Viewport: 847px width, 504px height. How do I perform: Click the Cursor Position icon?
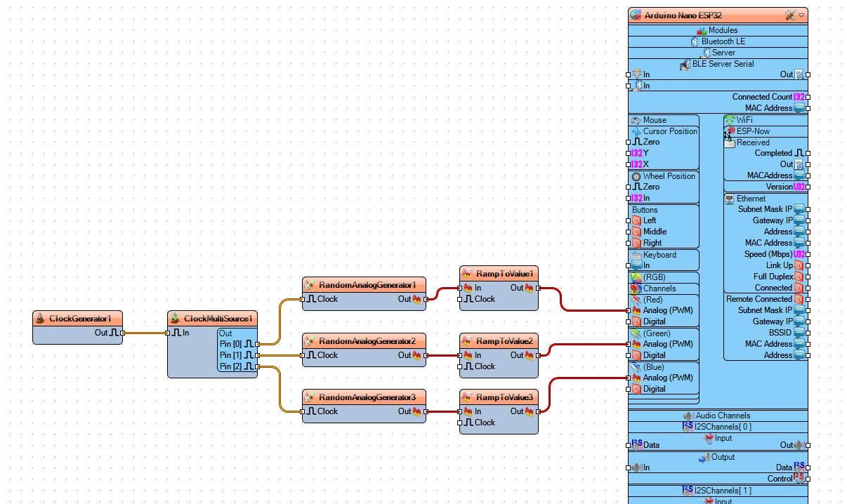[637, 131]
